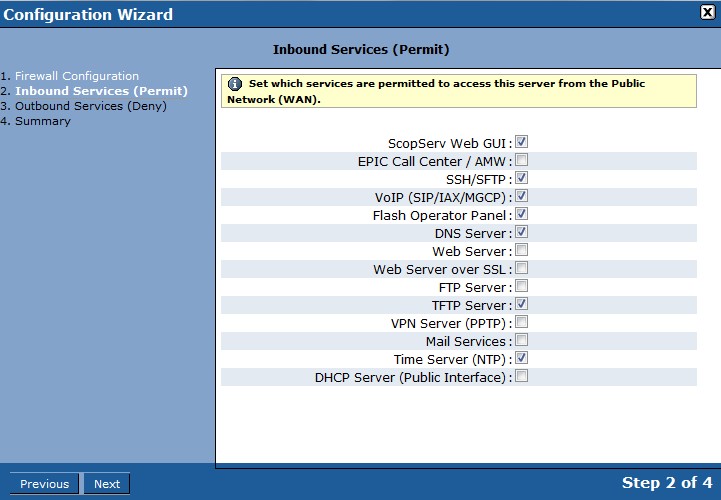The image size is (721, 500).
Task: Select Outbound Services (Deny) step
Action: click(91, 106)
